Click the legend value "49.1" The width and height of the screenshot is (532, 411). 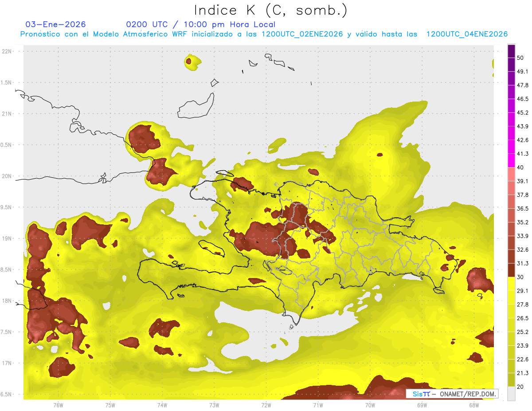(523, 71)
